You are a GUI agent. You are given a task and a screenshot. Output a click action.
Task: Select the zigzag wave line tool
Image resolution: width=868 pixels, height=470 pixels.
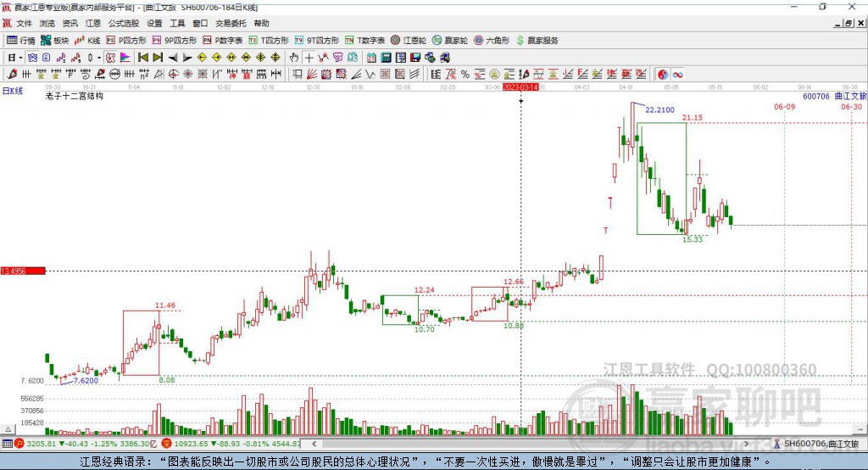pos(370,75)
